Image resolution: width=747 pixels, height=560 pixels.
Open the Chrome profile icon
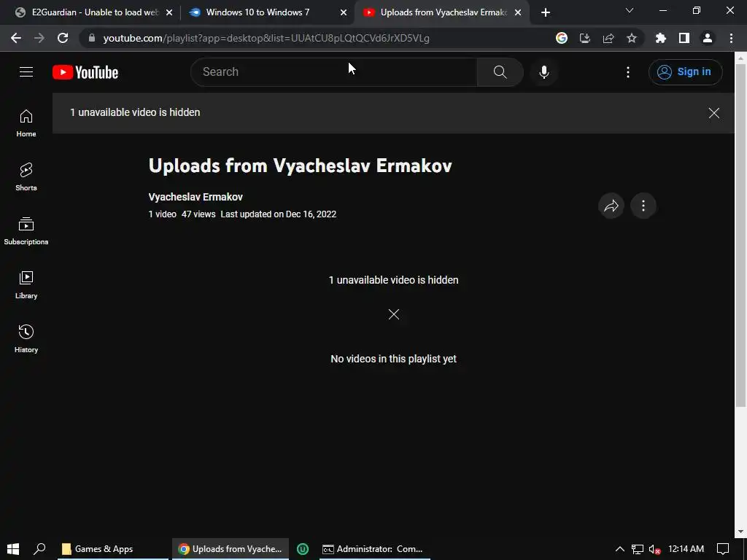click(x=708, y=38)
